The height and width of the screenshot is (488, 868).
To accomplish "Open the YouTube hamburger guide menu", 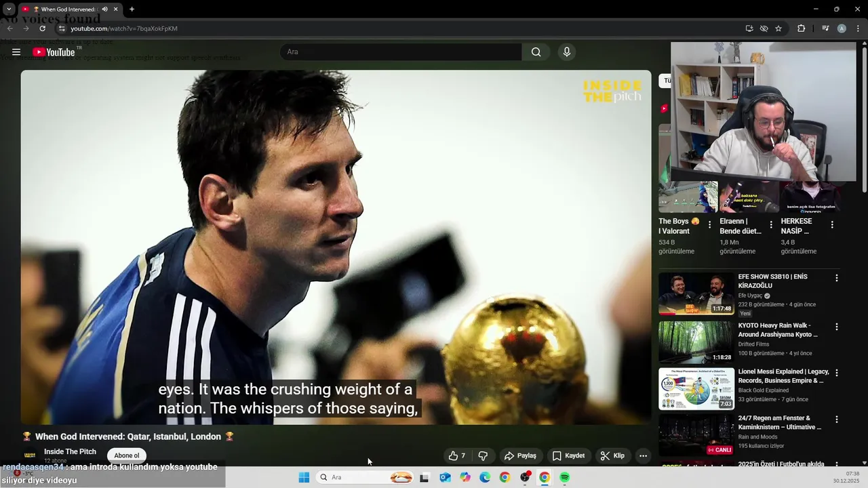I will 16,52.
